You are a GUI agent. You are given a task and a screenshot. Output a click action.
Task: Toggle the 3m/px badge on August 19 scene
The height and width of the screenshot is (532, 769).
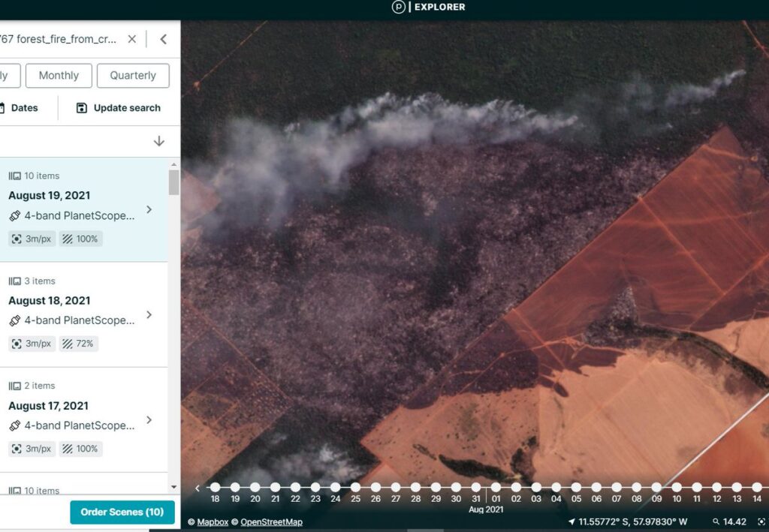[x=32, y=239]
